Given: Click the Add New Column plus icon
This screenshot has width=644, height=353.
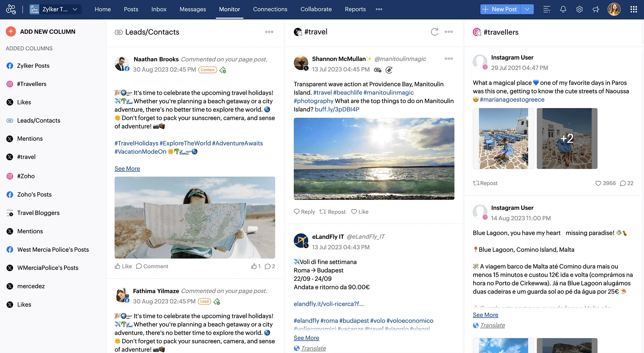Looking at the screenshot, I should (x=11, y=31).
